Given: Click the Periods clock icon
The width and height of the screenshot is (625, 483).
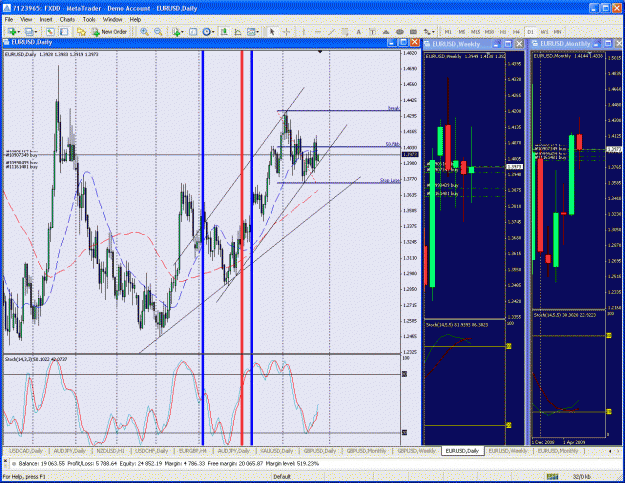Looking at the screenshot, I should (206, 32).
